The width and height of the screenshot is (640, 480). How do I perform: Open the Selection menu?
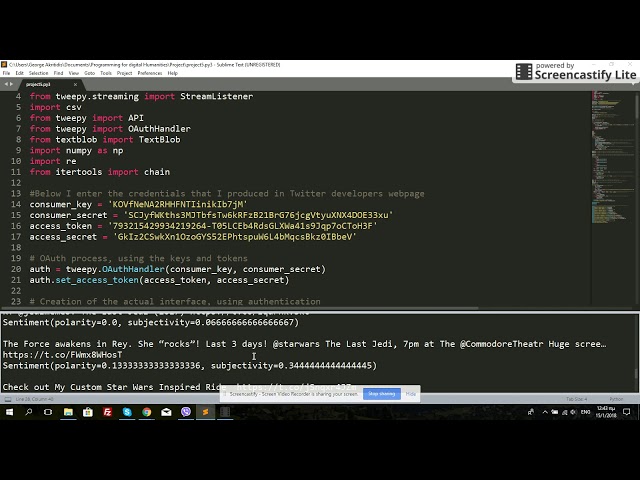point(38,73)
